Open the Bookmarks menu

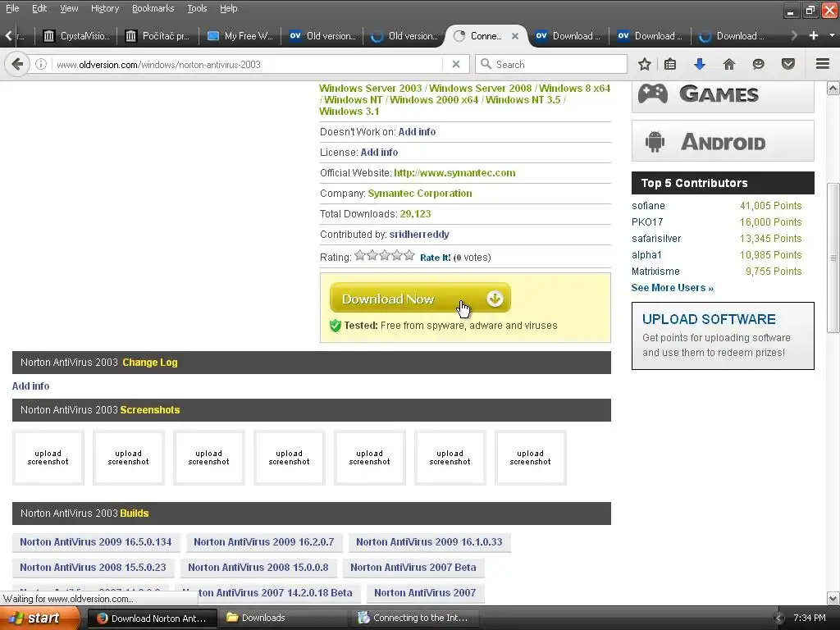click(x=153, y=8)
